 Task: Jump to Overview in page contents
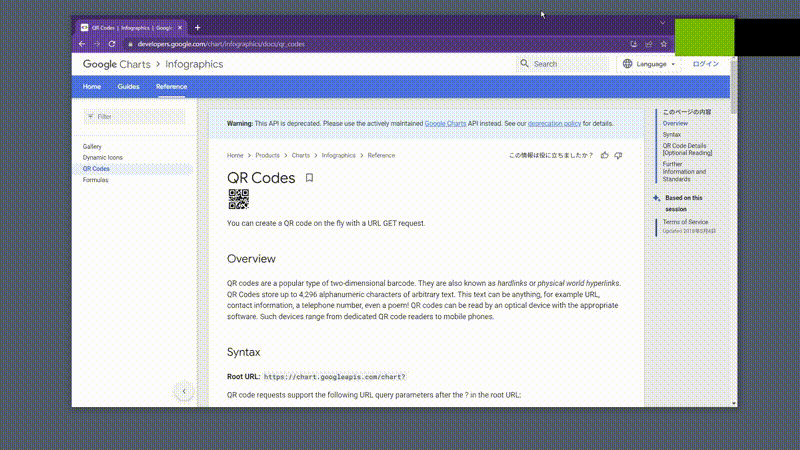[x=675, y=123]
